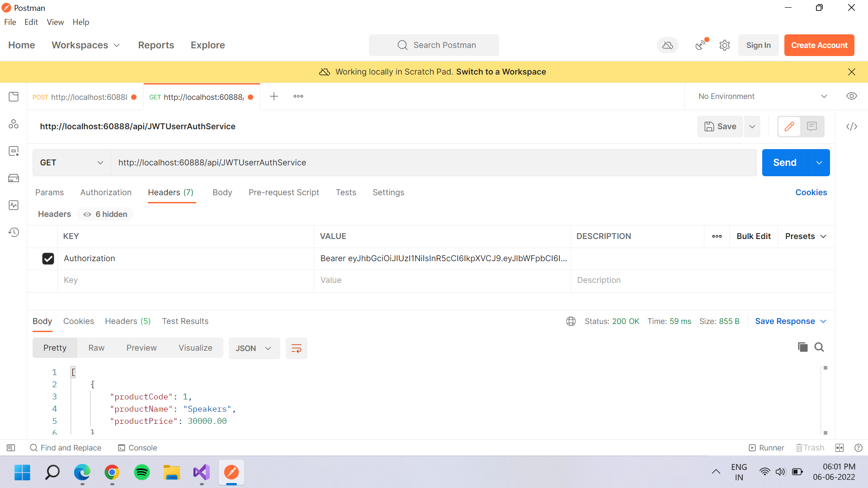Click the Bulk Edit button
The width and height of the screenshot is (868, 488).
coord(754,236)
